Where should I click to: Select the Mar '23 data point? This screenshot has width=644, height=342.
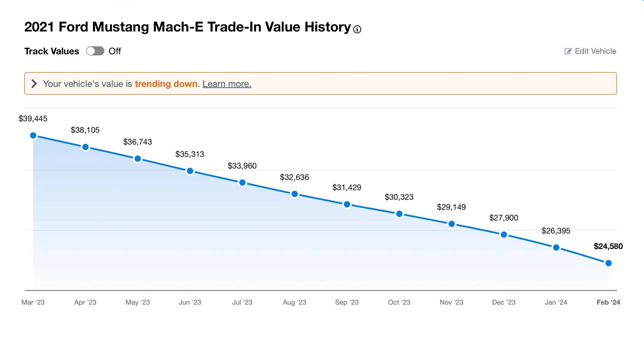(x=33, y=135)
